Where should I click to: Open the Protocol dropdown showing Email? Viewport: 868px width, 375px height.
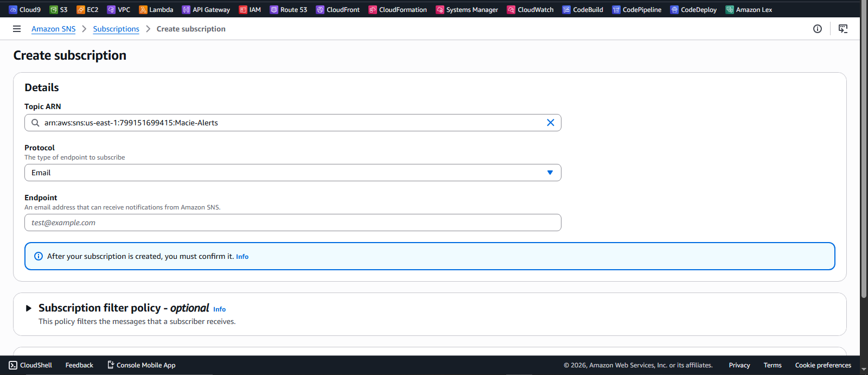[293, 173]
